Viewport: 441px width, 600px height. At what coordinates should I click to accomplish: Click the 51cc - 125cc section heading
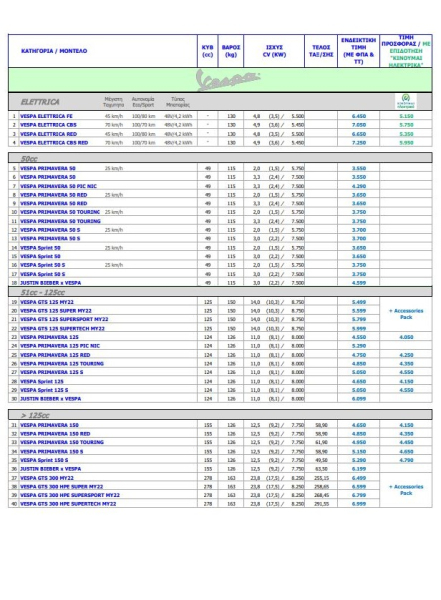coord(42,292)
